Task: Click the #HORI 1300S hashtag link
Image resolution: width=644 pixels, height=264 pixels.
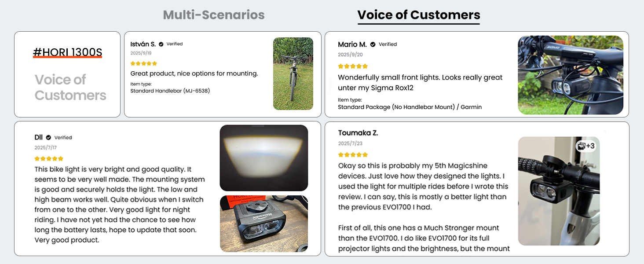Action: point(67,52)
